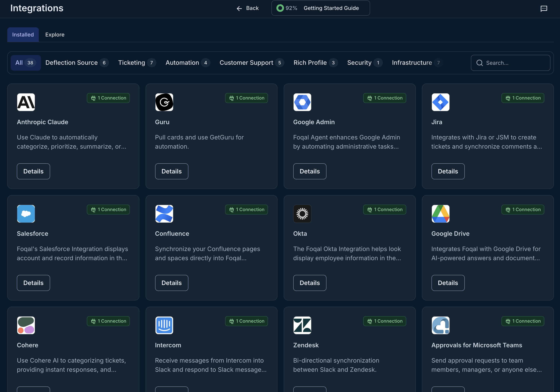Click Okta's 1 Connection badge

[385, 210]
